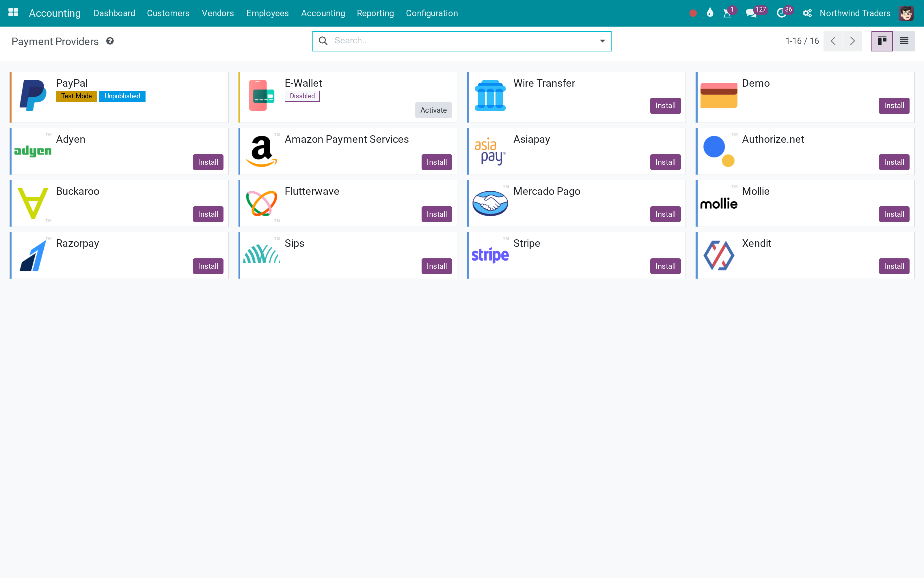Click the PayPal Test Mode badge

(x=76, y=96)
